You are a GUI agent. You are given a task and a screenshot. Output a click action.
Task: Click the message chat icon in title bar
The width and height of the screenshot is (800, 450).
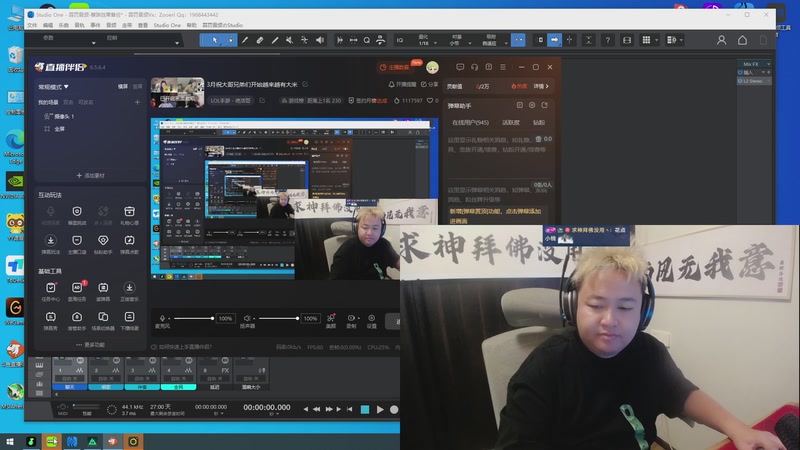pos(460,67)
